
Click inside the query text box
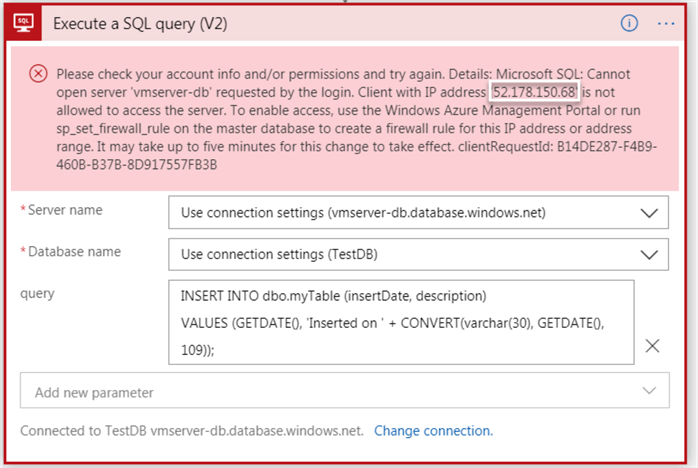click(400, 322)
